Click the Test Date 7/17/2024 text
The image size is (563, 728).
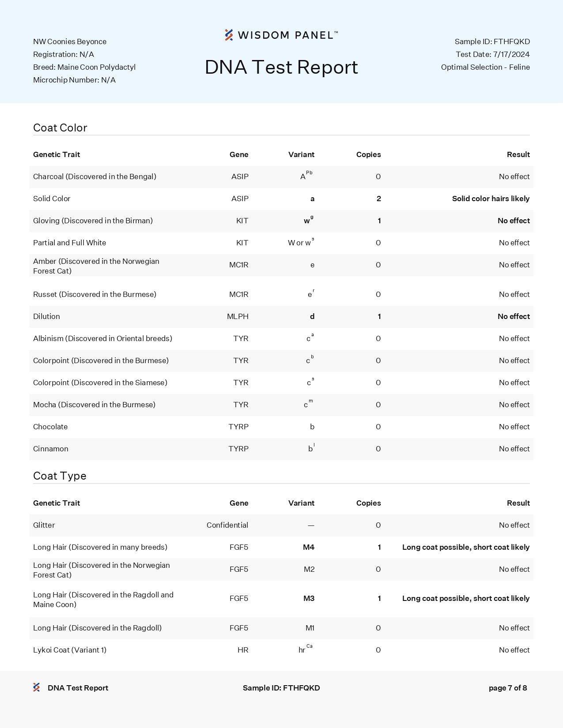click(492, 54)
